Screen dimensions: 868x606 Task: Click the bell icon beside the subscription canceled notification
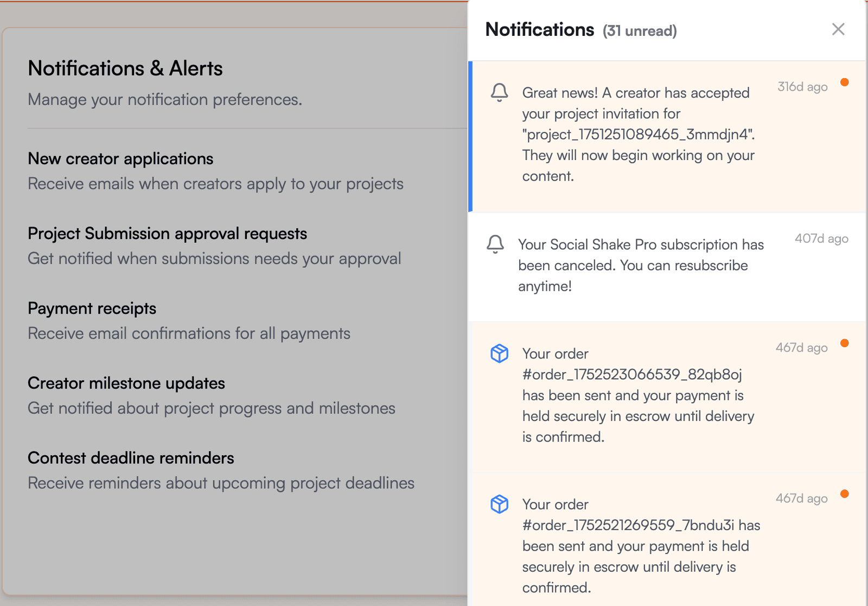coord(495,244)
